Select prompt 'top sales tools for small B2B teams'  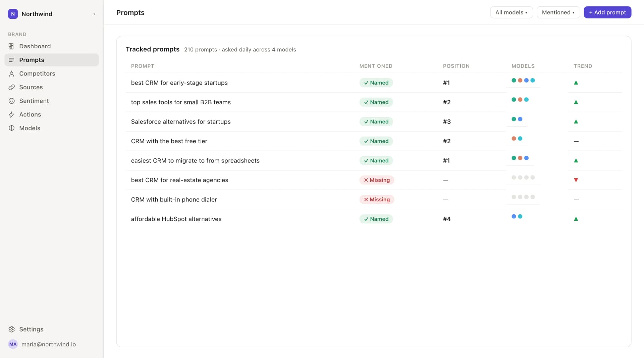(x=181, y=102)
